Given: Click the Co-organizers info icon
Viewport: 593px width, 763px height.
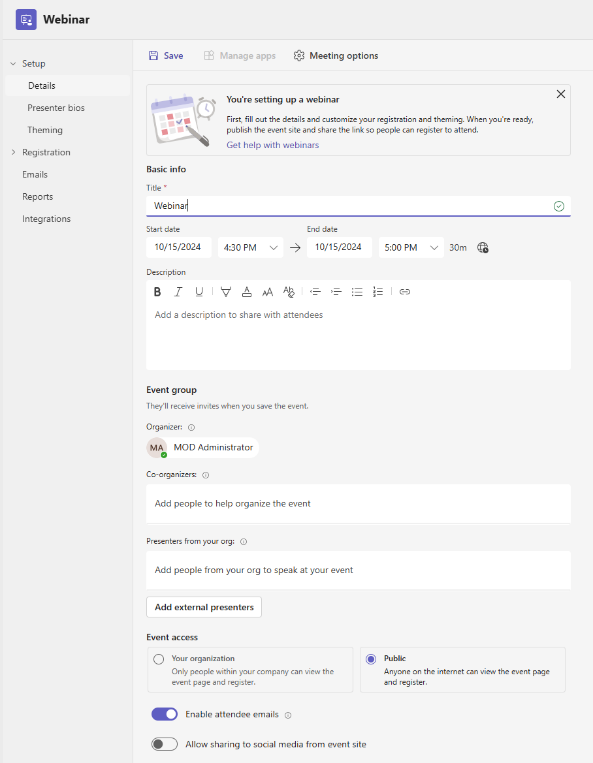Looking at the screenshot, I should pos(205,475).
